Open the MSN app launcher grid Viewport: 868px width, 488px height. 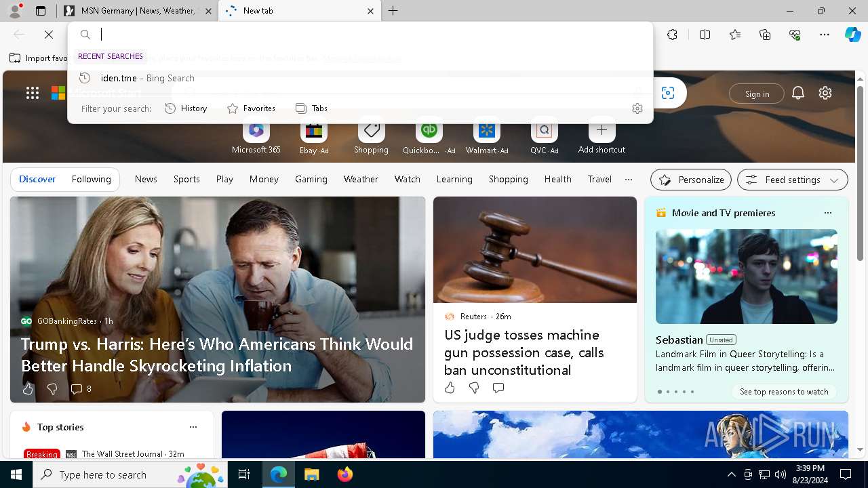[33, 94]
